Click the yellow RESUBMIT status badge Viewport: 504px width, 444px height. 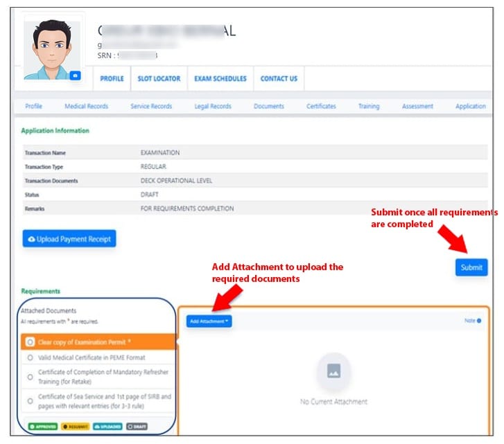(75, 427)
